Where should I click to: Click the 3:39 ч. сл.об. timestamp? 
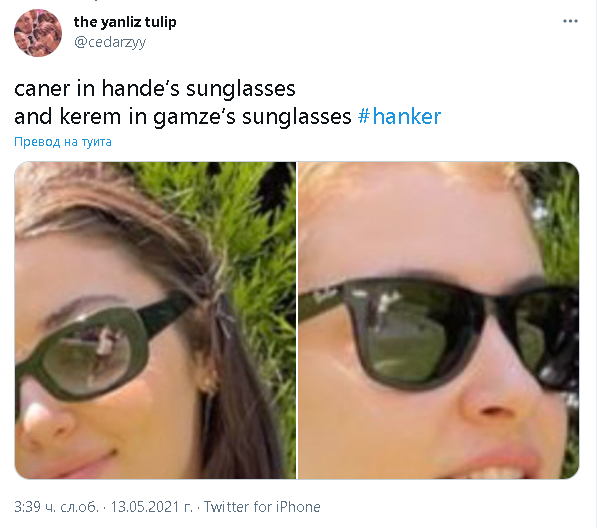56,507
